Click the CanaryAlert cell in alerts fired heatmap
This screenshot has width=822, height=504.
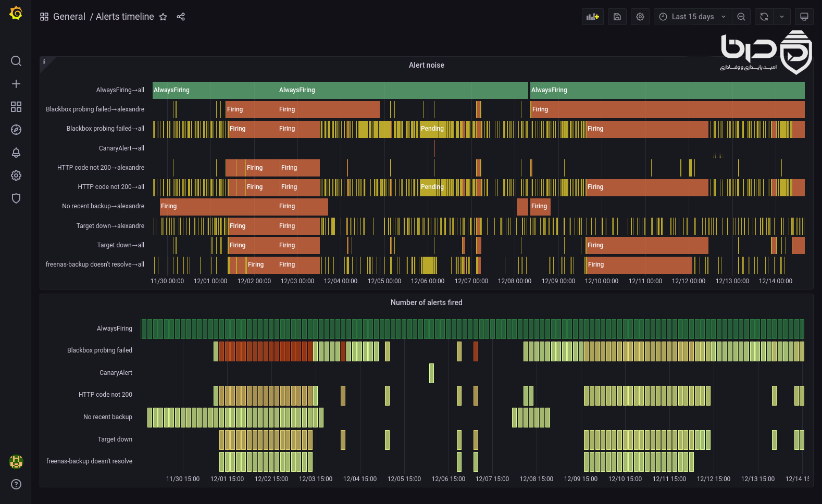click(x=431, y=373)
